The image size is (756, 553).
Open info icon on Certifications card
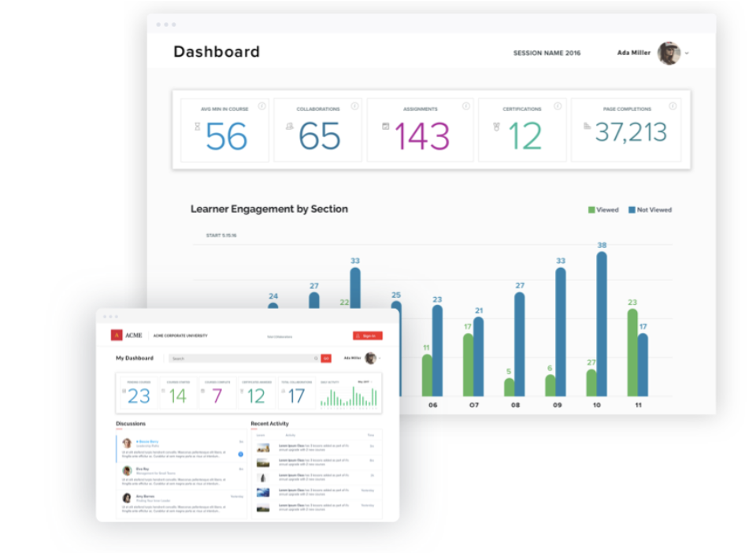[x=558, y=106]
